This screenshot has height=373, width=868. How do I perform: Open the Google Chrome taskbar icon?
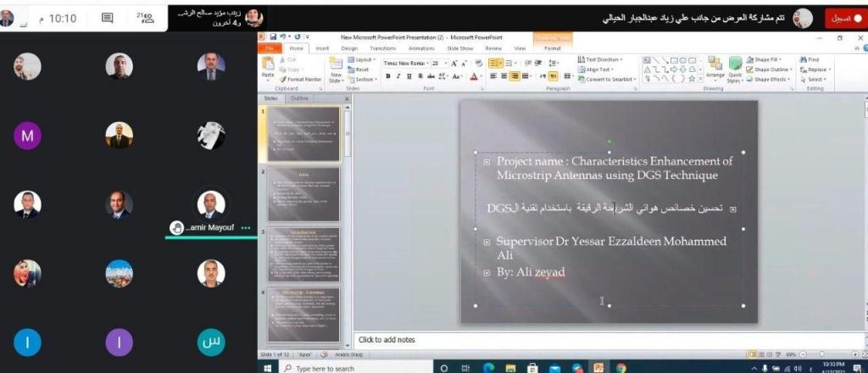[x=621, y=368]
